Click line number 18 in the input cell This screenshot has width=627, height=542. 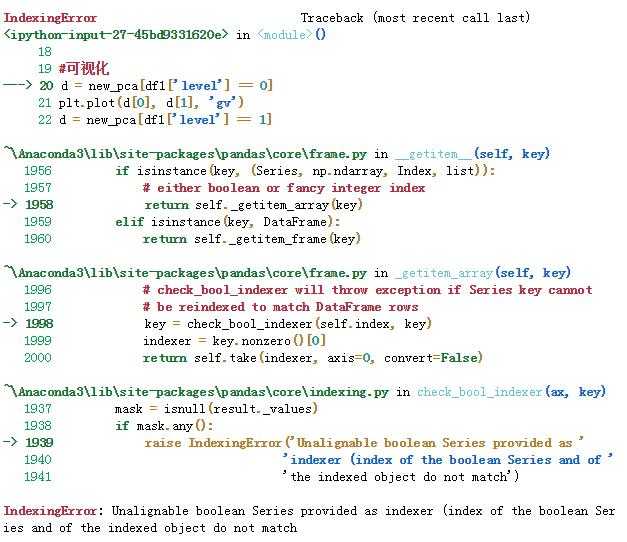tap(45, 52)
